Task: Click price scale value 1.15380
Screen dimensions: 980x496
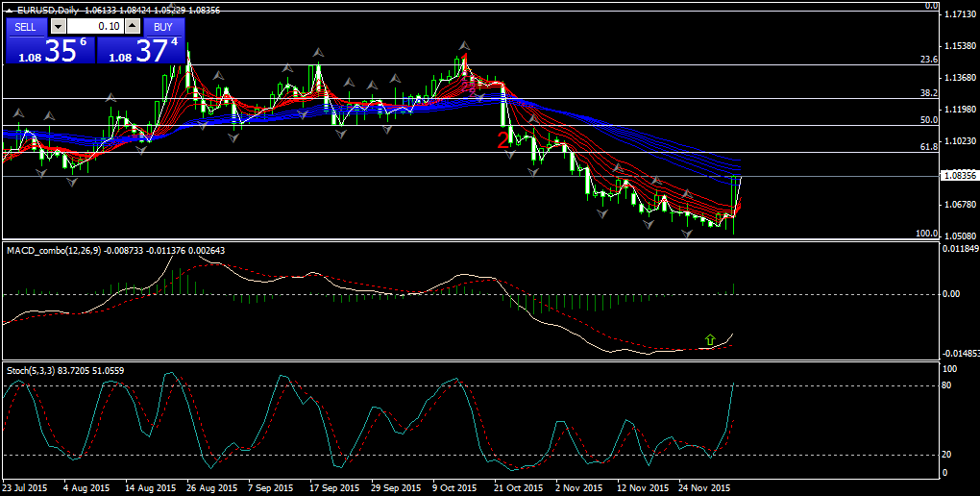Action: coord(961,46)
